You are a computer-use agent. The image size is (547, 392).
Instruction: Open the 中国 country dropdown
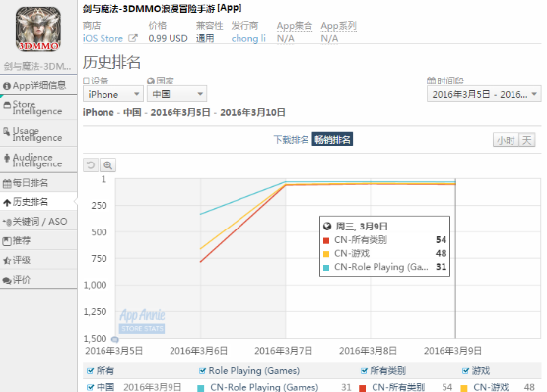(176, 94)
